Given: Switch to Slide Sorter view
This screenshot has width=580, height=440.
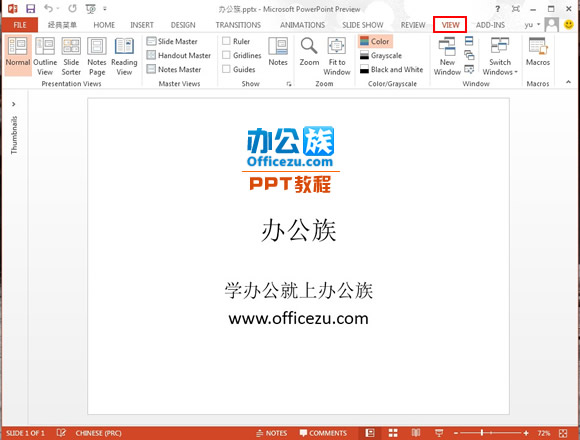Looking at the screenshot, I should pyautogui.click(x=71, y=55).
